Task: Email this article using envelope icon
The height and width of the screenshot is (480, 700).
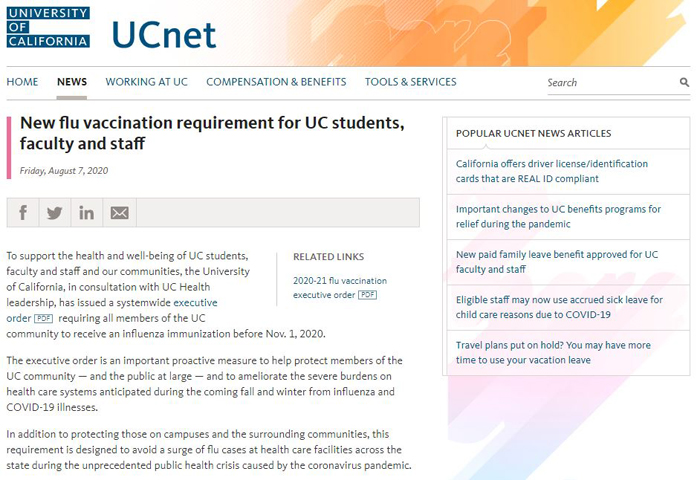Action: coord(120,213)
